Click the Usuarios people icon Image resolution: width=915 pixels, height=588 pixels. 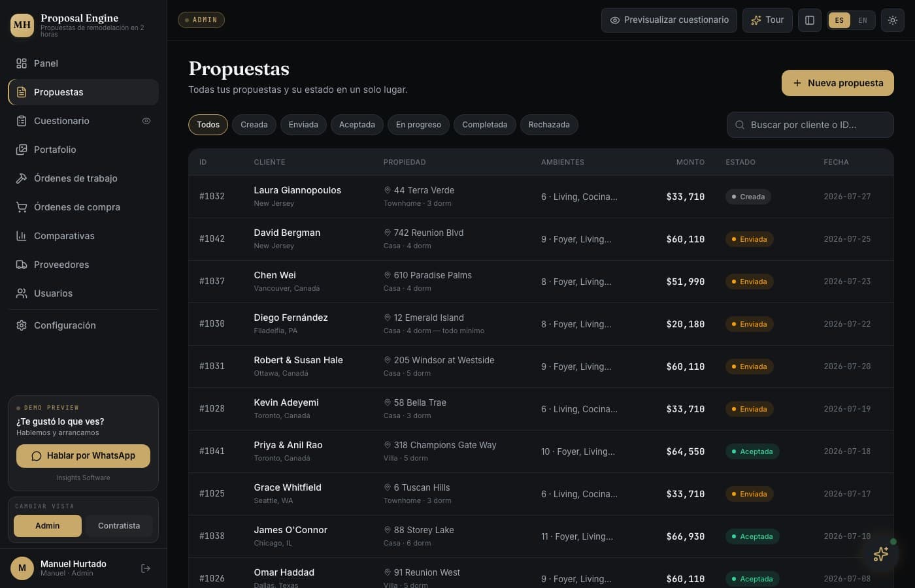pos(22,293)
